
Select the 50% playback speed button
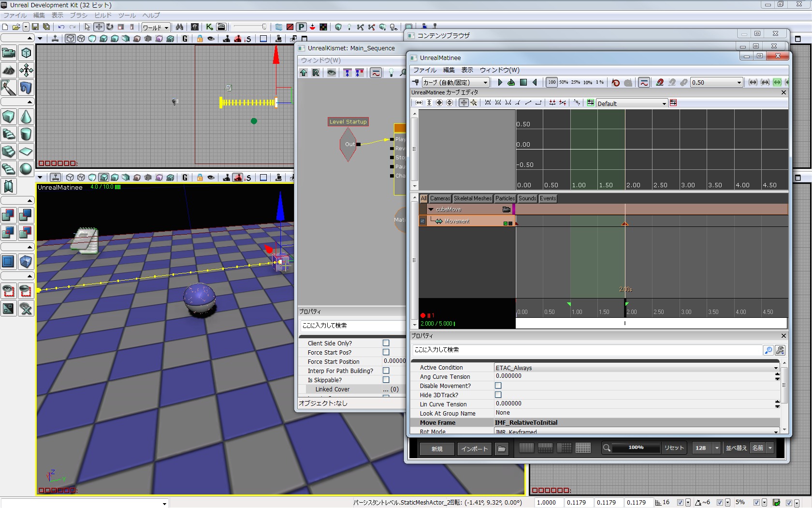click(564, 82)
